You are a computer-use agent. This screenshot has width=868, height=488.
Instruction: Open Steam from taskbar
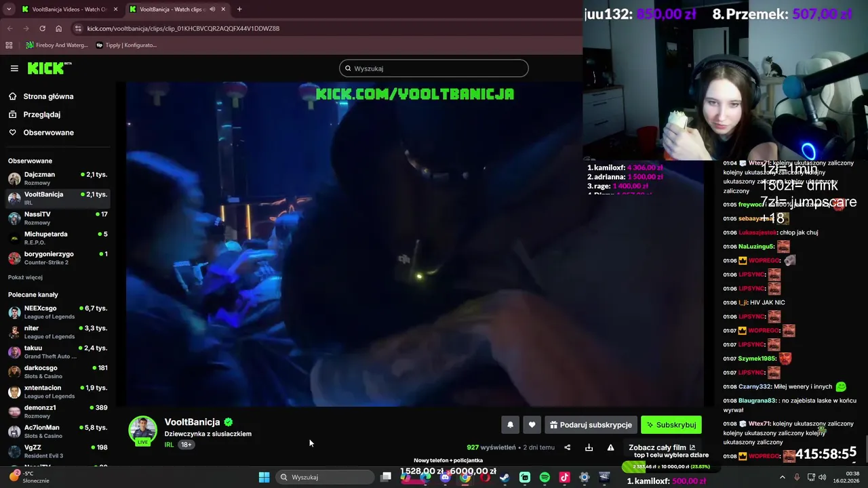[x=505, y=477]
